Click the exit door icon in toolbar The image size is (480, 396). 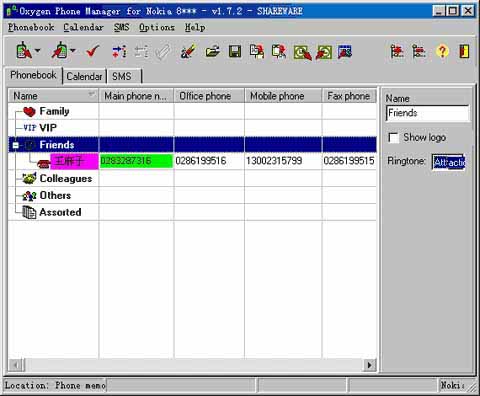pos(464,52)
